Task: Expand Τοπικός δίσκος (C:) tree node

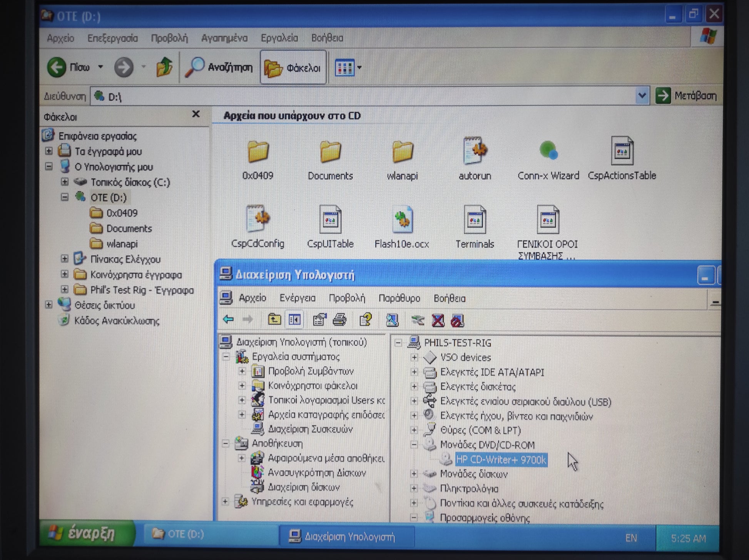Action: coord(65,182)
